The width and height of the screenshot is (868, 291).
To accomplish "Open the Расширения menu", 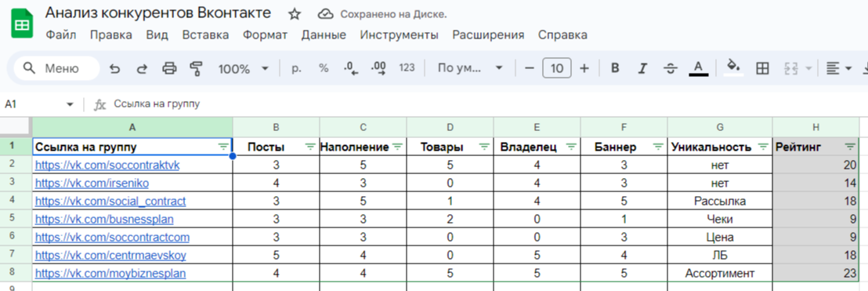I will pyautogui.click(x=488, y=35).
